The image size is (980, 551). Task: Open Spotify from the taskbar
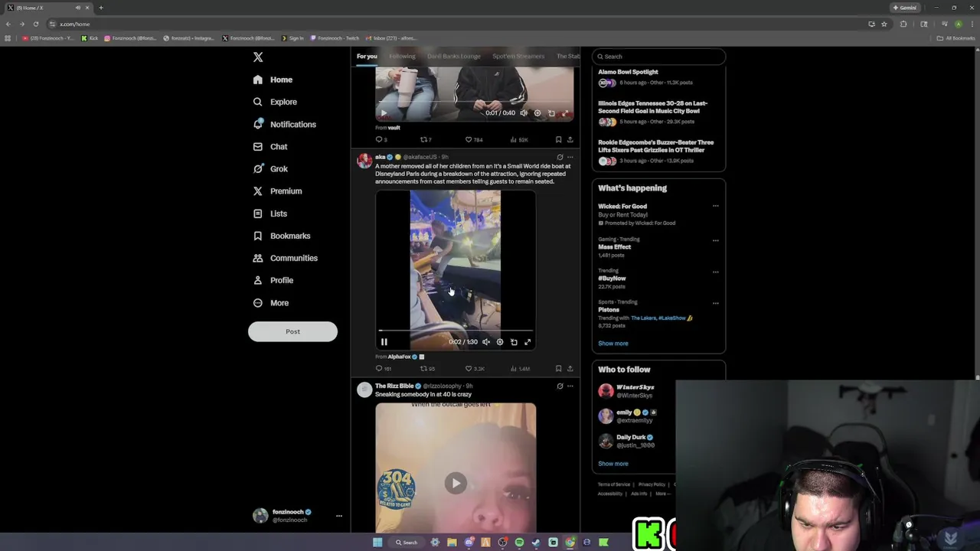[519, 543]
